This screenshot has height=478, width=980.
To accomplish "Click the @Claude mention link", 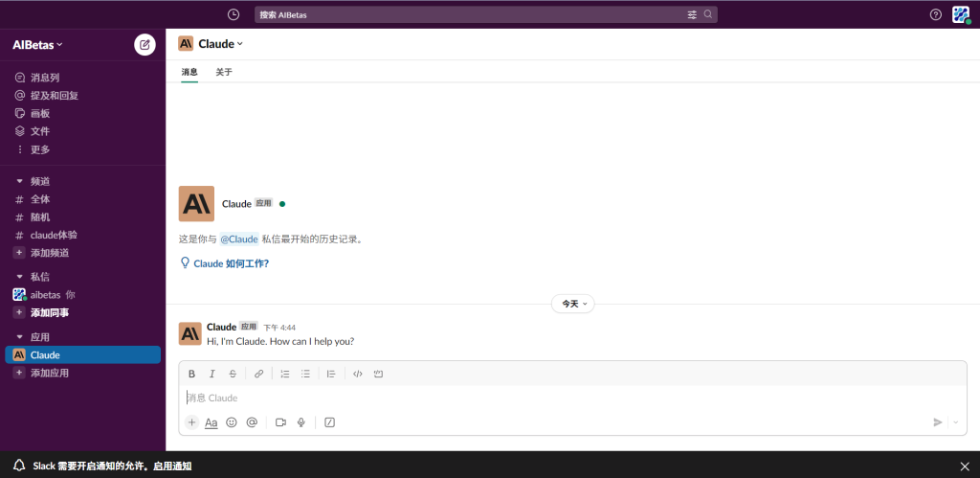I will (x=238, y=239).
